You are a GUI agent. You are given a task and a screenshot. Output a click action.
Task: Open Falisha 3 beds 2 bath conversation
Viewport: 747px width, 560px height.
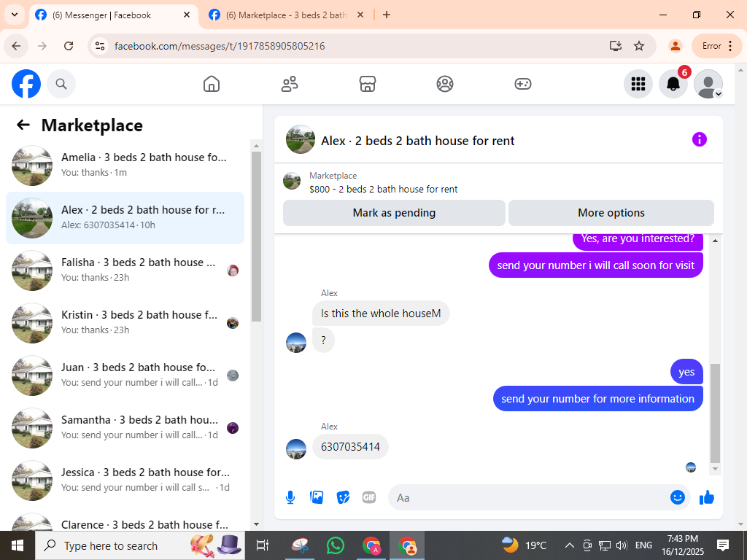pos(125,270)
